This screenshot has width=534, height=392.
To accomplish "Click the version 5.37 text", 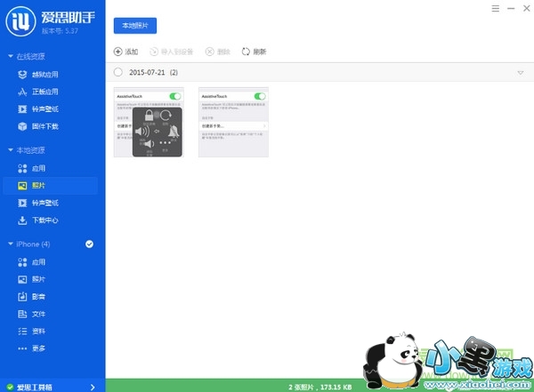I will point(60,31).
